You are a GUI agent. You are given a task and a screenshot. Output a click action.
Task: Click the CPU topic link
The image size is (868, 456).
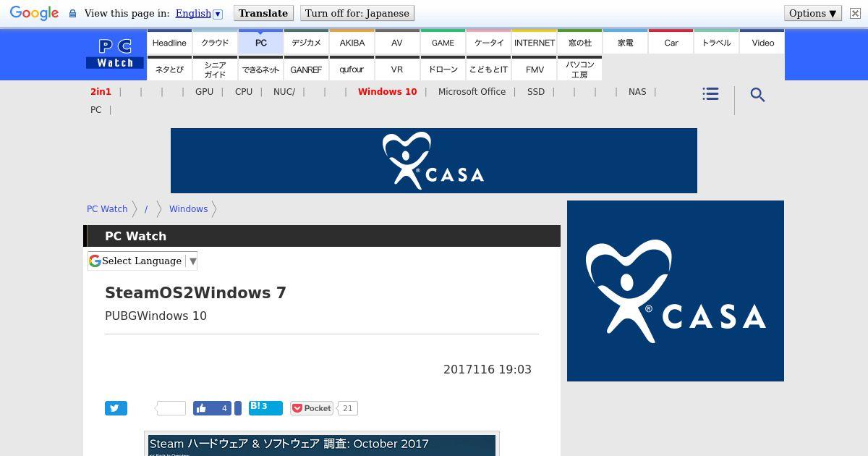(244, 92)
